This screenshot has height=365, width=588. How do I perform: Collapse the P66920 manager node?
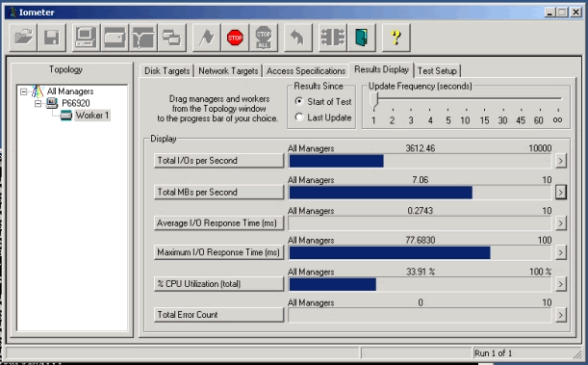(38, 103)
